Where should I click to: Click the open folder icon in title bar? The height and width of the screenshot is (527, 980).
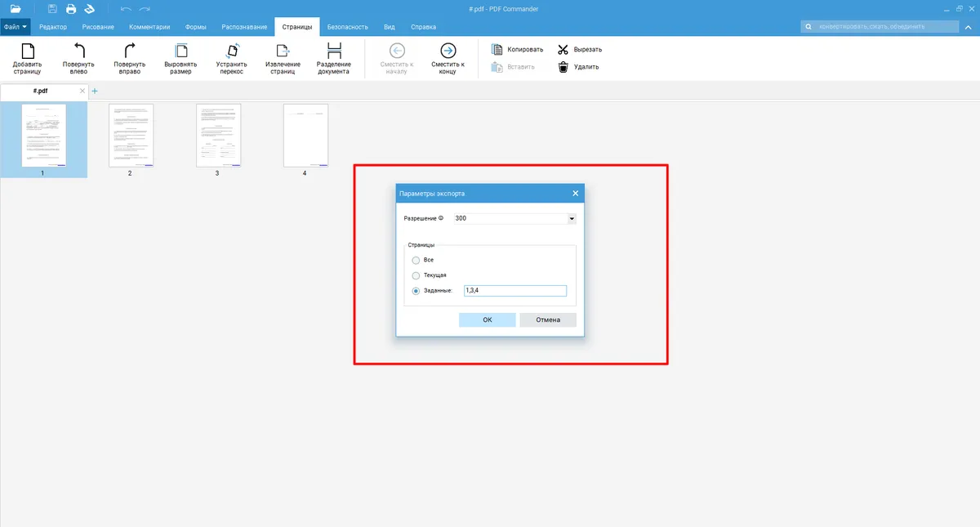pos(16,8)
